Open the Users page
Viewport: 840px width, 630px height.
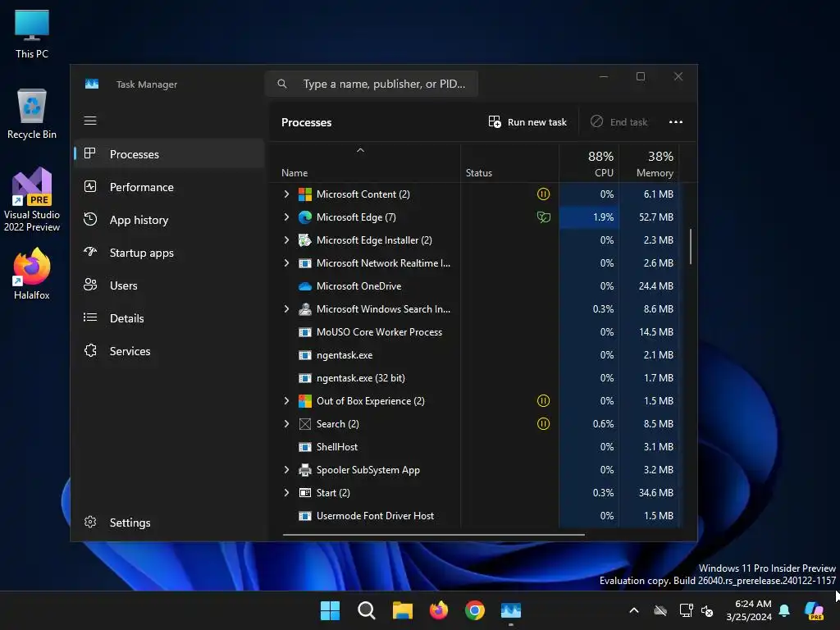(169, 285)
